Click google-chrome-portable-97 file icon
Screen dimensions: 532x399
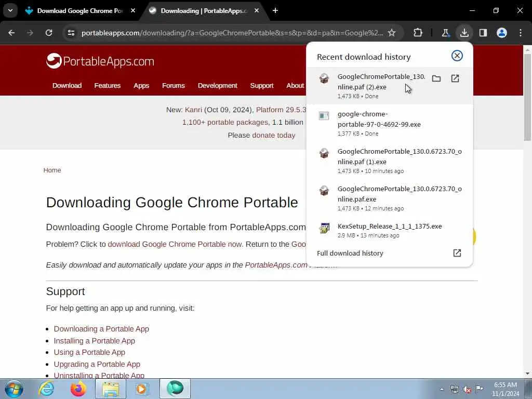pos(324,116)
